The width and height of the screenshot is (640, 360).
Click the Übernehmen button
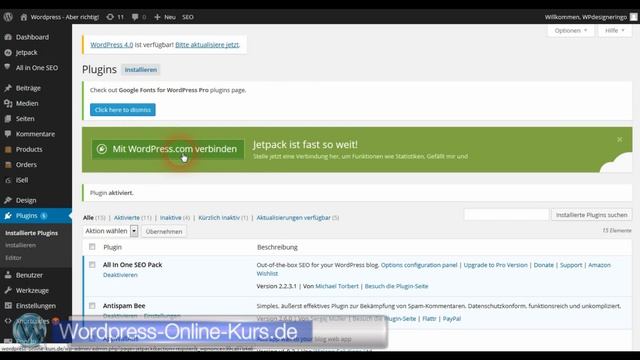164,231
